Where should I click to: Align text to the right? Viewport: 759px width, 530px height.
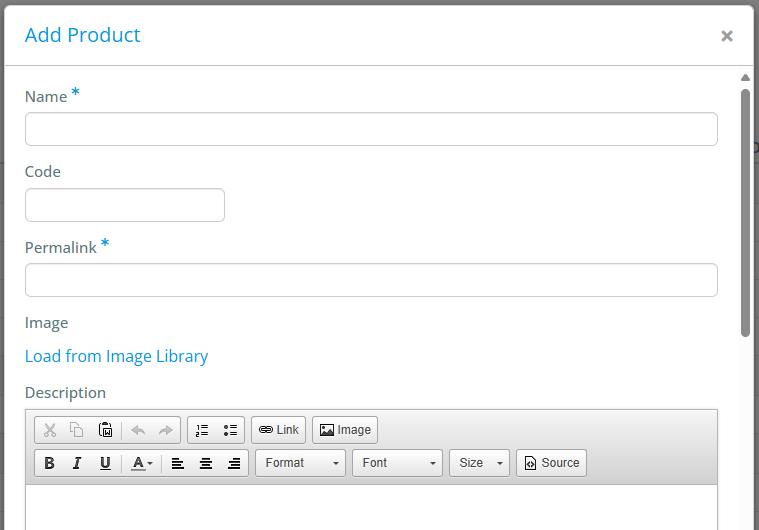[234, 463]
